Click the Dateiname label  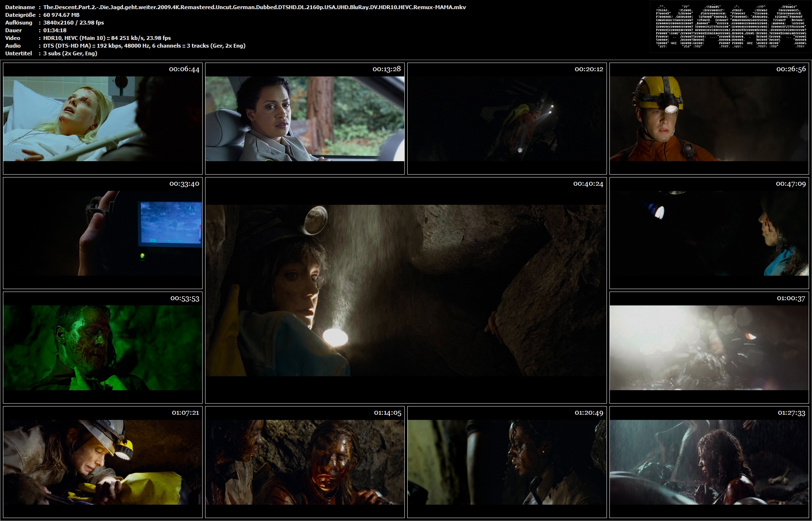[20, 7]
